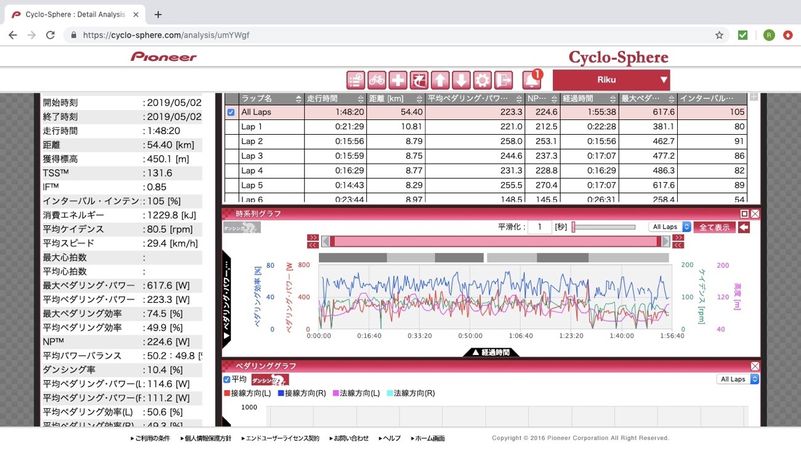Screen dimensions: 801x450
Task: Open All Laps dropdown in pedaling graph
Action: point(738,380)
